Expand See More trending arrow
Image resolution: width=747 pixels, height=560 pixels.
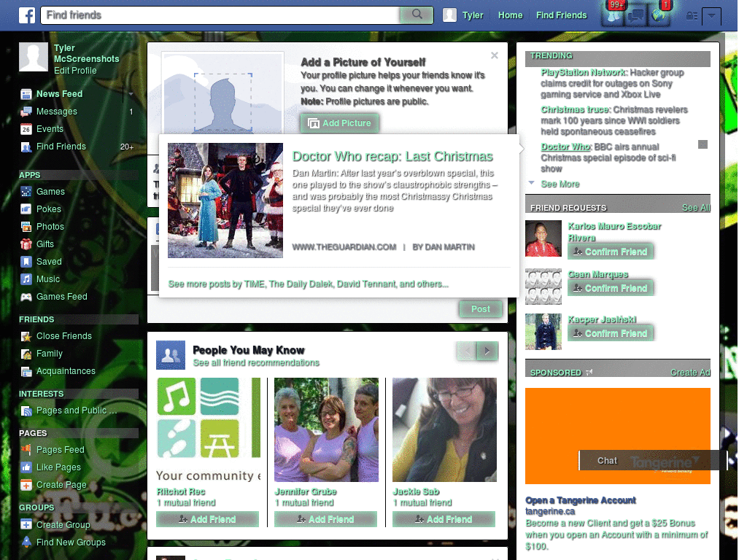(532, 183)
